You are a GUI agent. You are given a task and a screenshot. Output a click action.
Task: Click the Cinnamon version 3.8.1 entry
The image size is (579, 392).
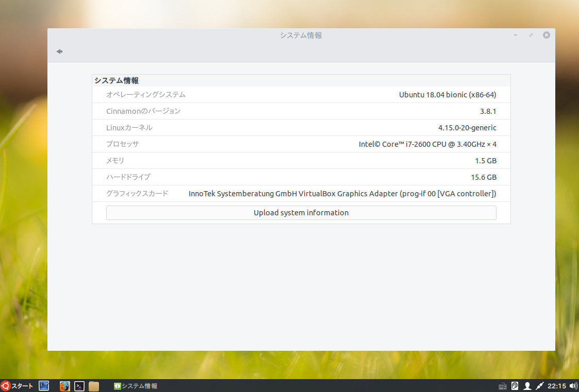(301, 111)
